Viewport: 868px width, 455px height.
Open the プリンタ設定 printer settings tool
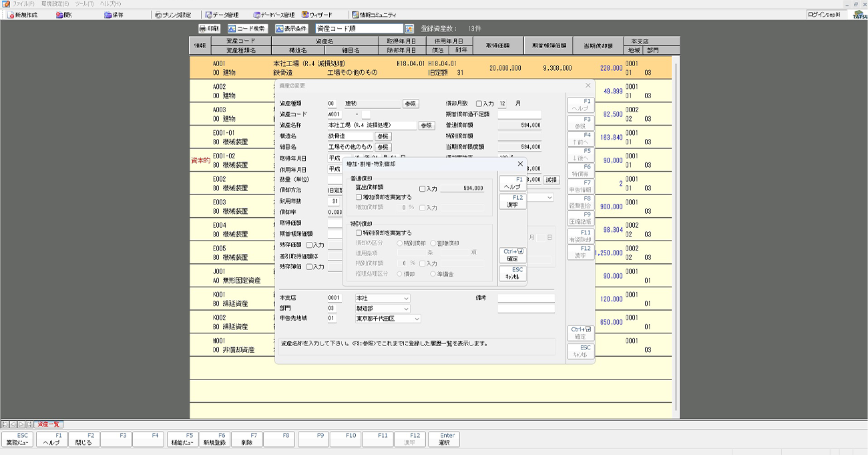[172, 15]
